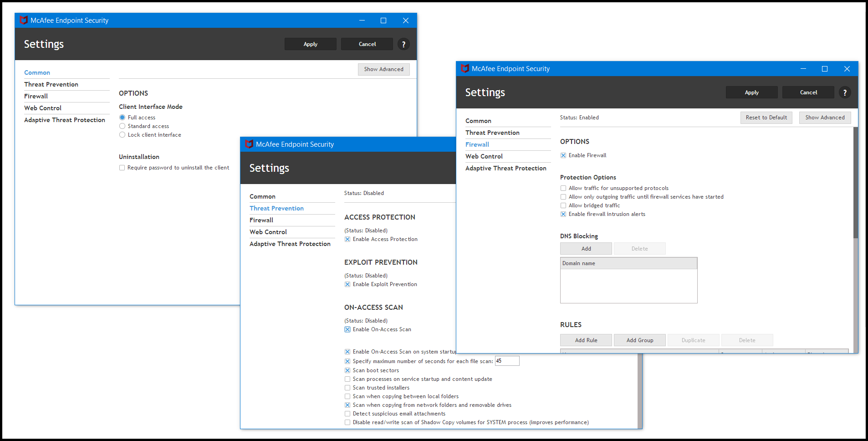Click the maximum seconds input field showing 45
This screenshot has width=868, height=441.
coord(507,361)
